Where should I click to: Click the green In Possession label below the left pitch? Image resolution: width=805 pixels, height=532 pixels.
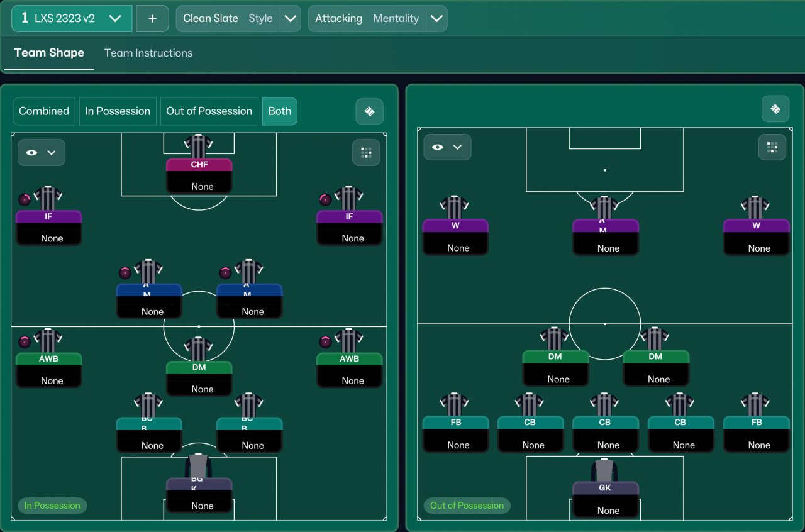pos(52,506)
